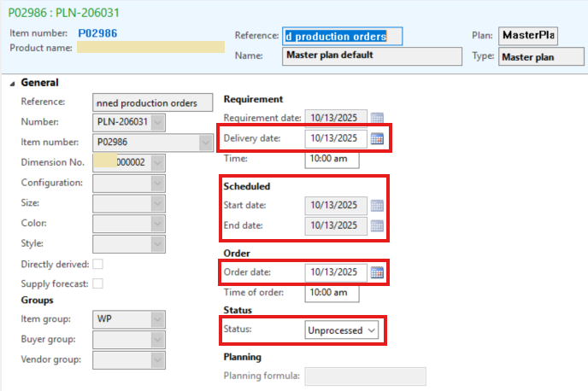Open the Status dropdown showing Unprocessed
The height and width of the screenshot is (391, 588).
[343, 330]
